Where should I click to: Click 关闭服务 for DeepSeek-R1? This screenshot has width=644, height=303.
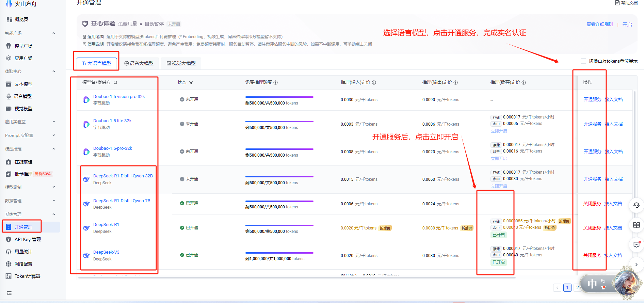(592, 228)
